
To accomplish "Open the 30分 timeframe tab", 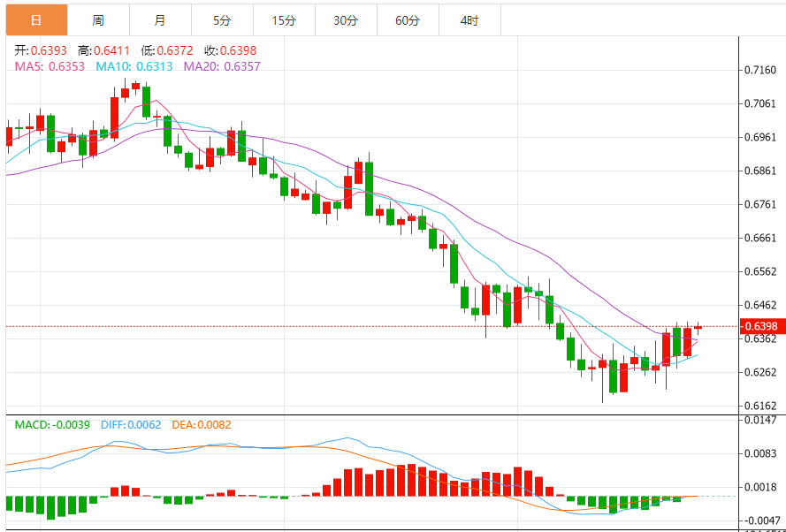I will tap(346, 20).
